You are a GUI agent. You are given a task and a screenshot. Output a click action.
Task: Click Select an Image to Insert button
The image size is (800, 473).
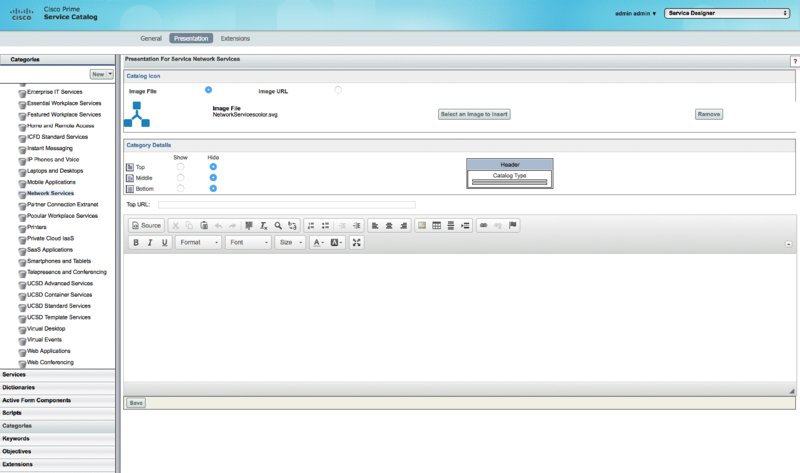[x=474, y=114]
